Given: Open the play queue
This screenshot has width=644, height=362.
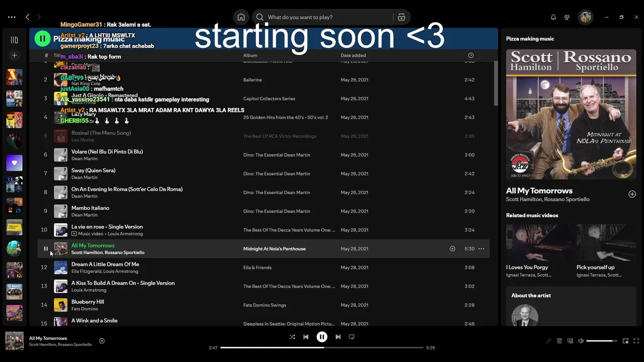Looking at the screenshot, I should point(559,341).
